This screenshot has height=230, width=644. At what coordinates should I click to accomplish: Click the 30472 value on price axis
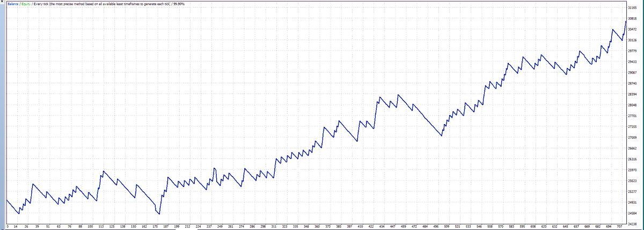[631, 29]
